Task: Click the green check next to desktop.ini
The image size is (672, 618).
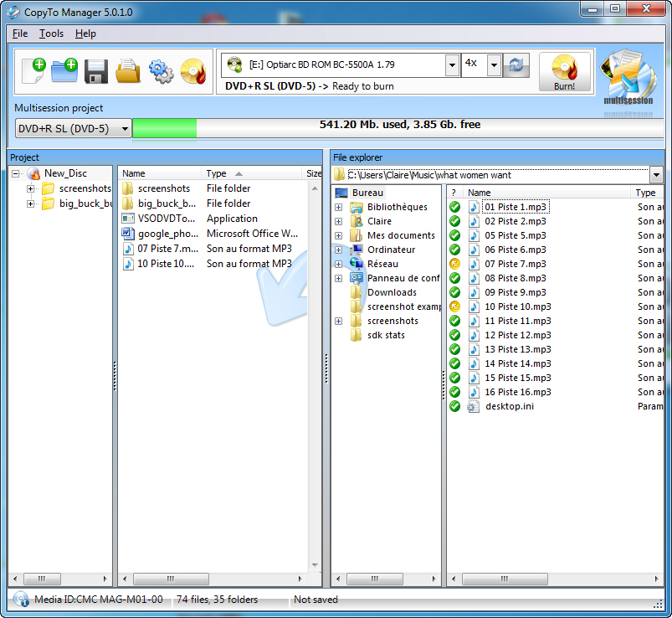Action: 454,406
